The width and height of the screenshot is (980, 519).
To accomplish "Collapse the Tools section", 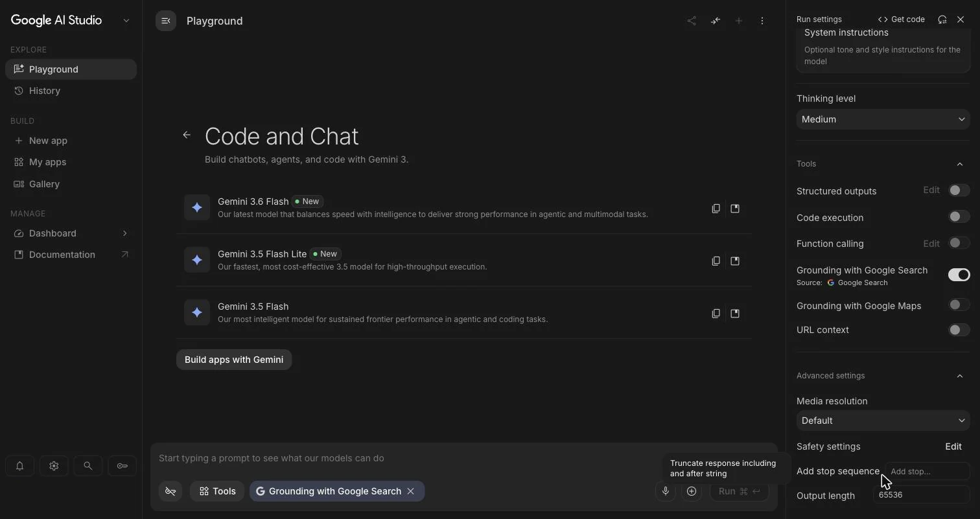I will (960, 164).
